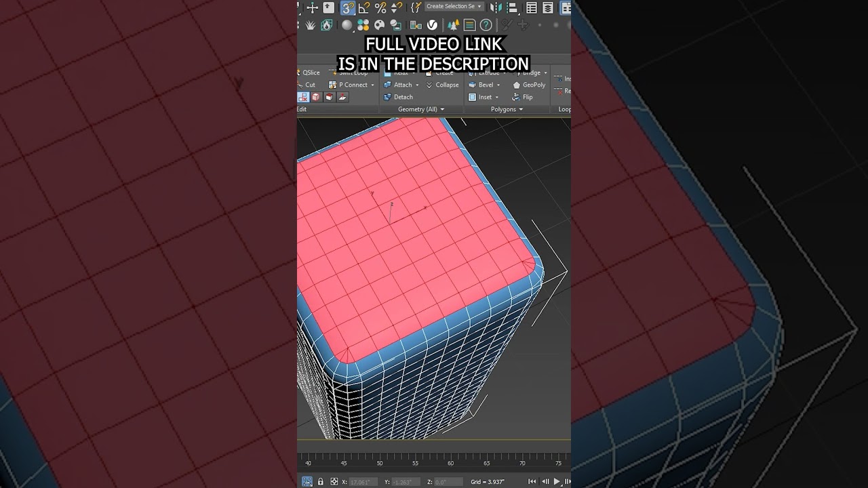Screen dimensions: 868x488
Task: Click the Y coordinate field
Action: tap(408, 482)
